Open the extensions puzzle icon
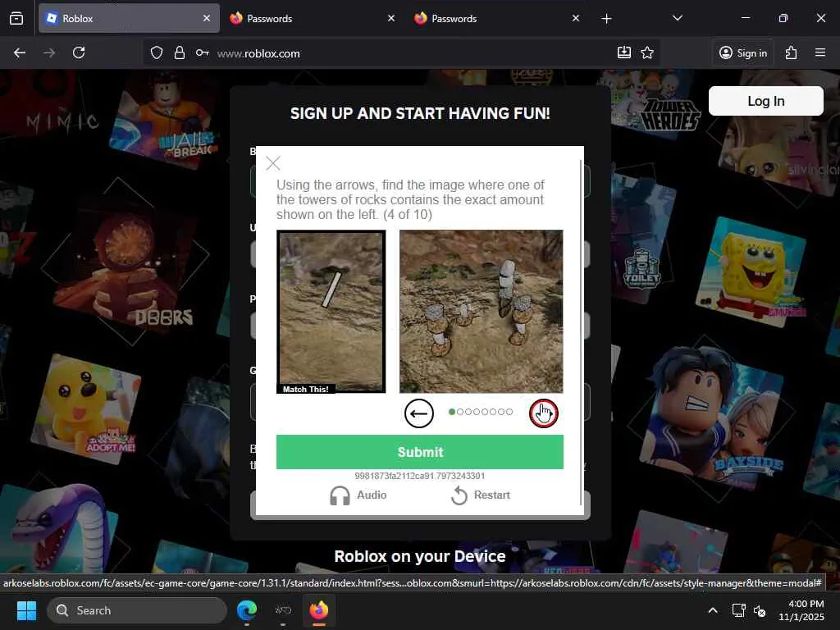Image resolution: width=840 pixels, height=630 pixels. (792, 52)
